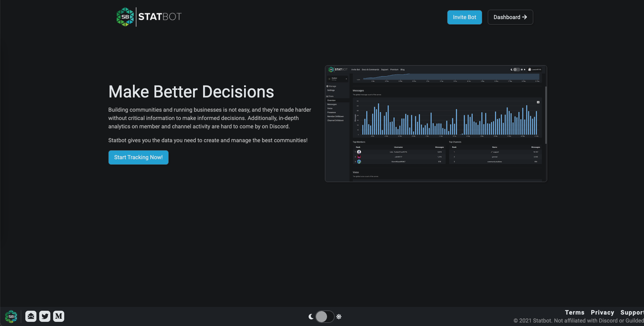Screen dimensions: 644x326
Task: Click the small Statbot hexagon logo in footer
Action: [11, 317]
